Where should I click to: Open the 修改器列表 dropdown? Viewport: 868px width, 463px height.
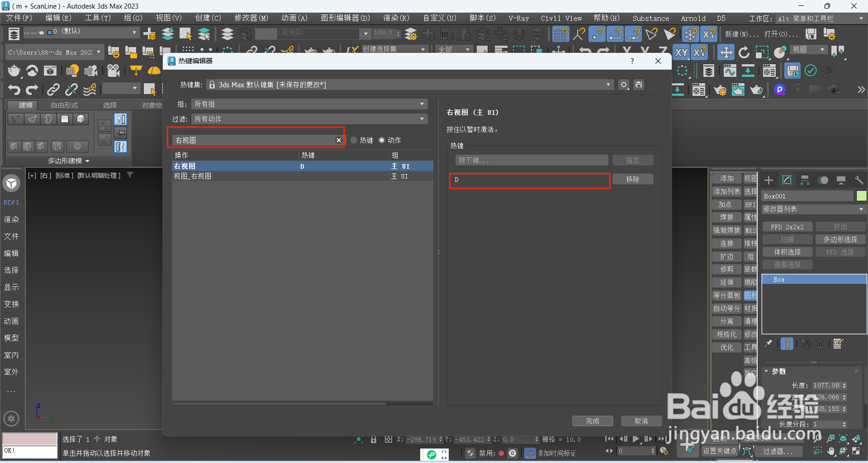[x=813, y=209]
